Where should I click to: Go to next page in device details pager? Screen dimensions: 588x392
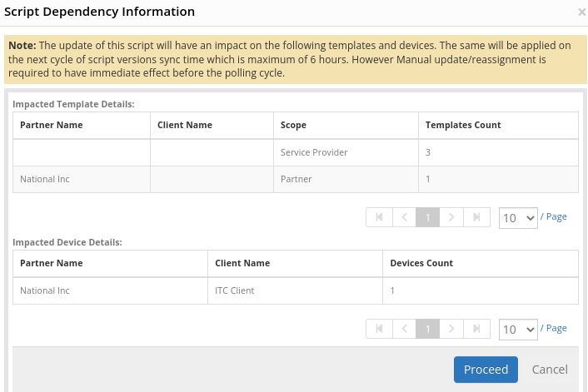click(451, 329)
